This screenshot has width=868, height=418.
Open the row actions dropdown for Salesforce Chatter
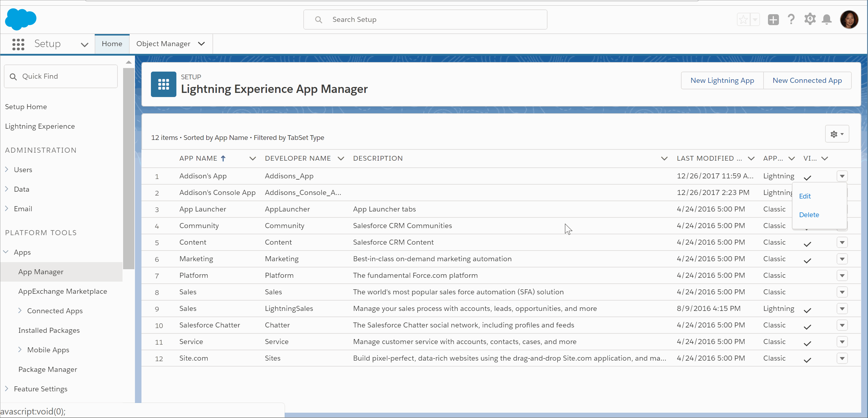coord(842,325)
